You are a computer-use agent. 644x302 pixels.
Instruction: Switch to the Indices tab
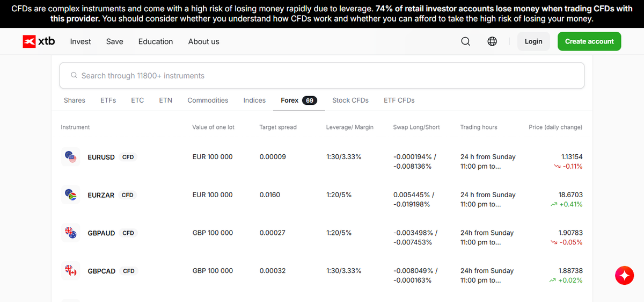tap(254, 100)
